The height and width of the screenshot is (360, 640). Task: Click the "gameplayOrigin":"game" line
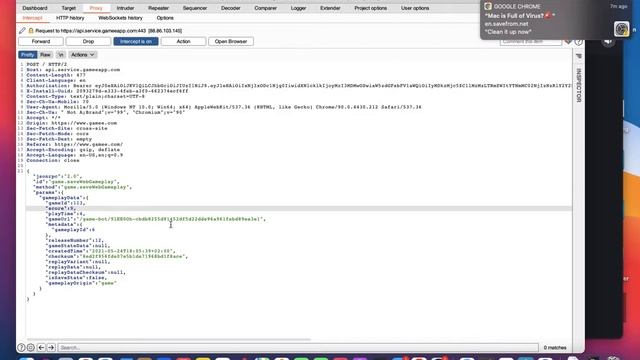pos(81,283)
